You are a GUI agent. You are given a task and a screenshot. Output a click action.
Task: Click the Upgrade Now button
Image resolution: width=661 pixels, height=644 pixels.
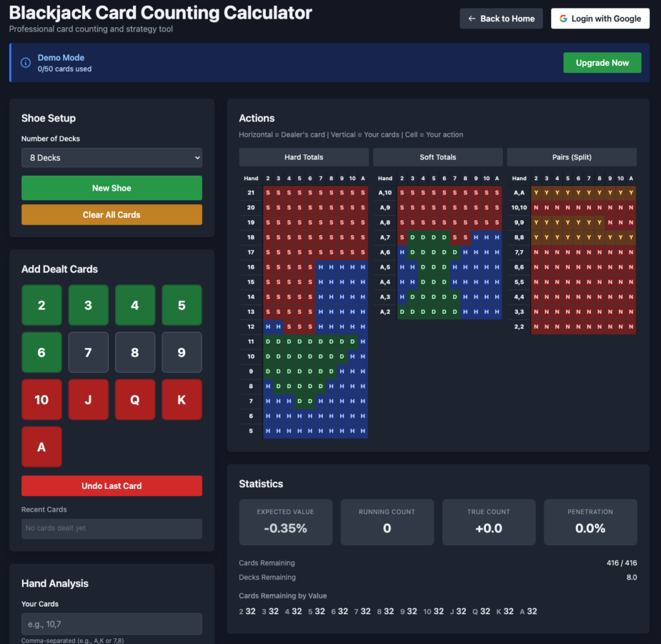click(602, 63)
